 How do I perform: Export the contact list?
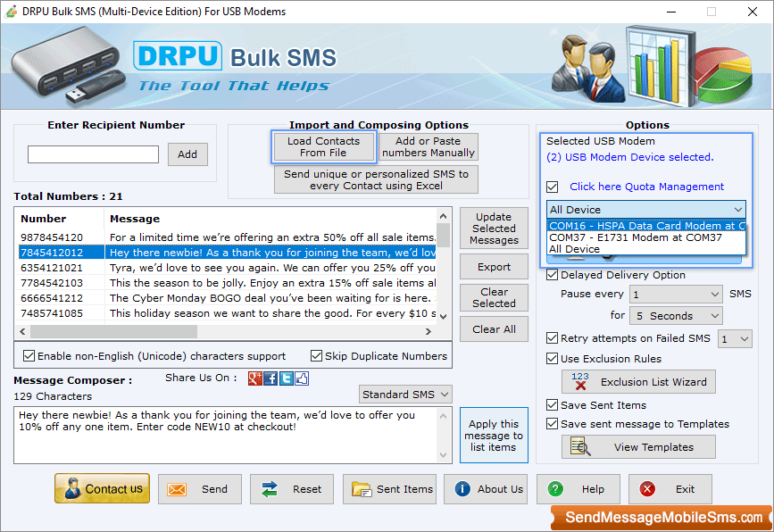coord(494,267)
